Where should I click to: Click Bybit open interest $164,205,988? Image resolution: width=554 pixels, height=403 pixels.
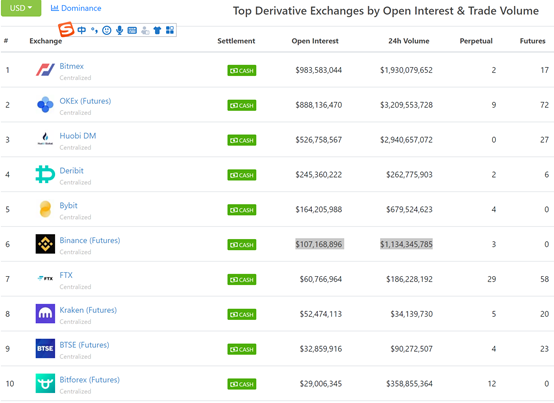pos(319,209)
